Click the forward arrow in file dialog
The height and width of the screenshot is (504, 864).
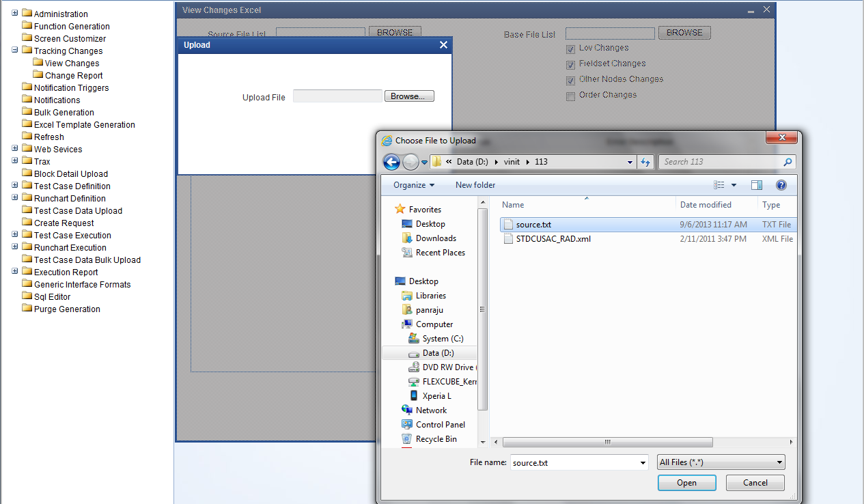[x=410, y=162]
